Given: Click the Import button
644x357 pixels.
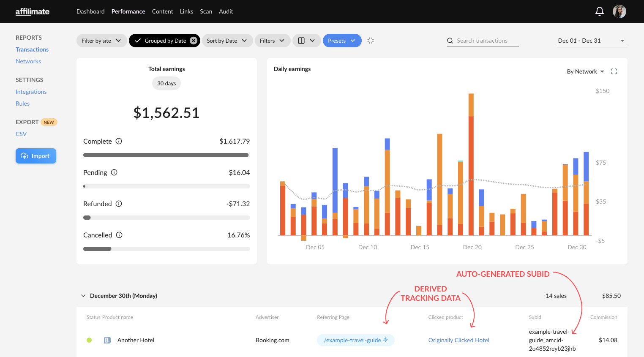Looking at the screenshot, I should point(36,156).
